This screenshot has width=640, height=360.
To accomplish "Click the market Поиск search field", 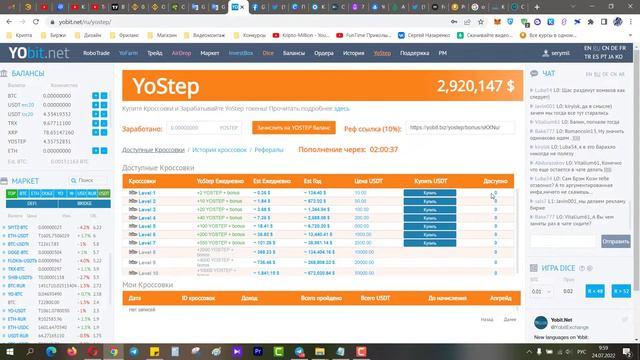I will click(89, 180).
